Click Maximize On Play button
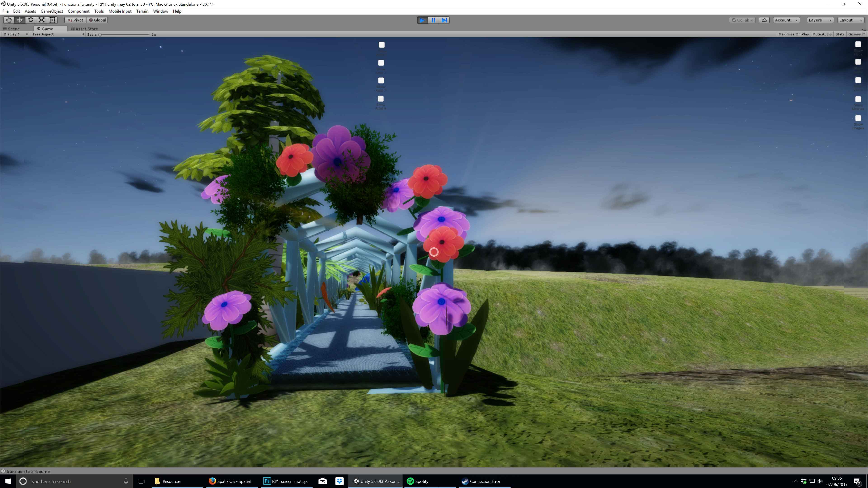The image size is (868, 488). click(x=793, y=34)
